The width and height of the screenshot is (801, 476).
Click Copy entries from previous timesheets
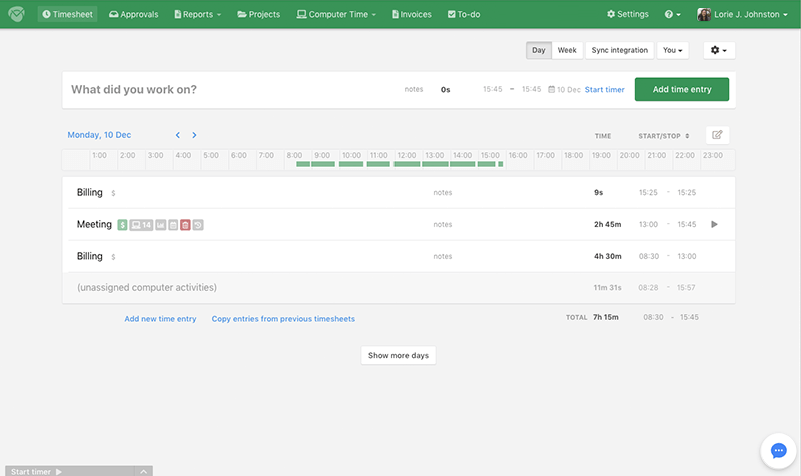click(x=283, y=319)
